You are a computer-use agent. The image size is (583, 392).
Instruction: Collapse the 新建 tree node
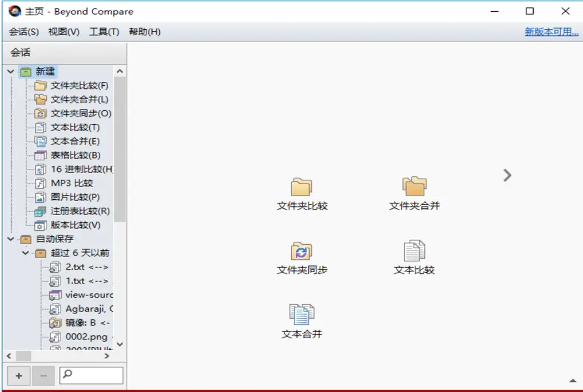11,71
